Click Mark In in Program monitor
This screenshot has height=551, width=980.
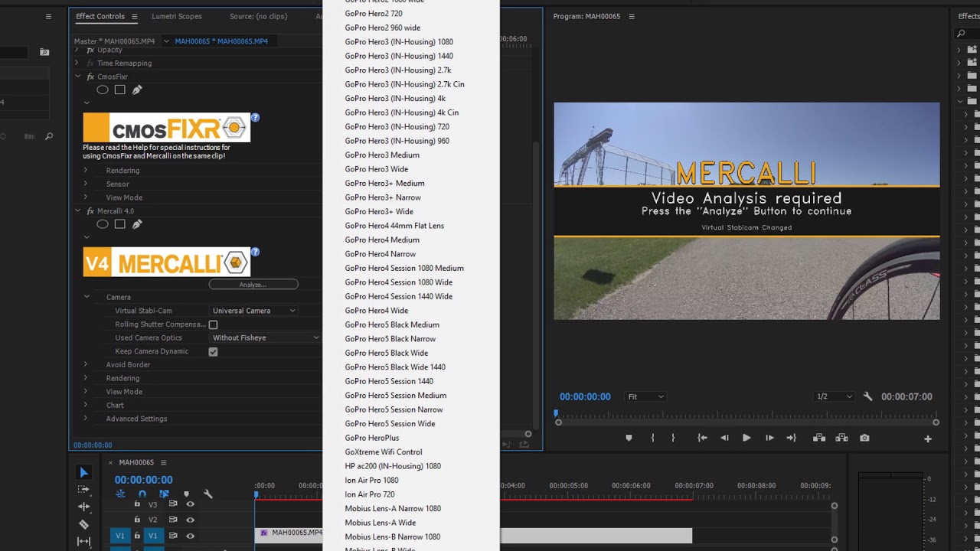coord(652,438)
